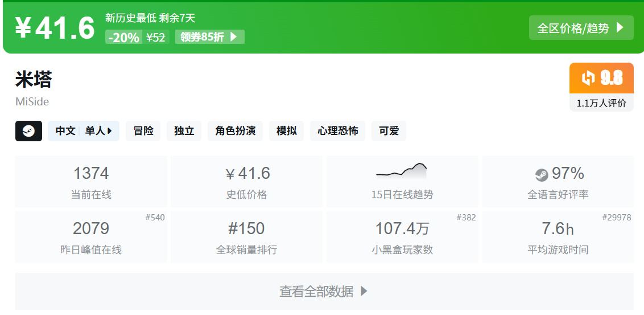Open the 15日在线趋势 trend chart
644x315 pixels.
pos(402,182)
